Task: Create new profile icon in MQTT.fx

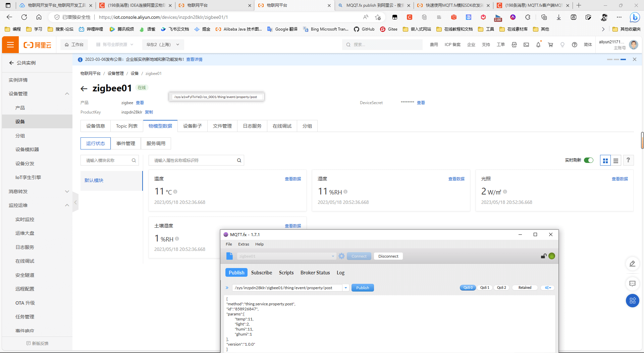Action: [x=229, y=256]
